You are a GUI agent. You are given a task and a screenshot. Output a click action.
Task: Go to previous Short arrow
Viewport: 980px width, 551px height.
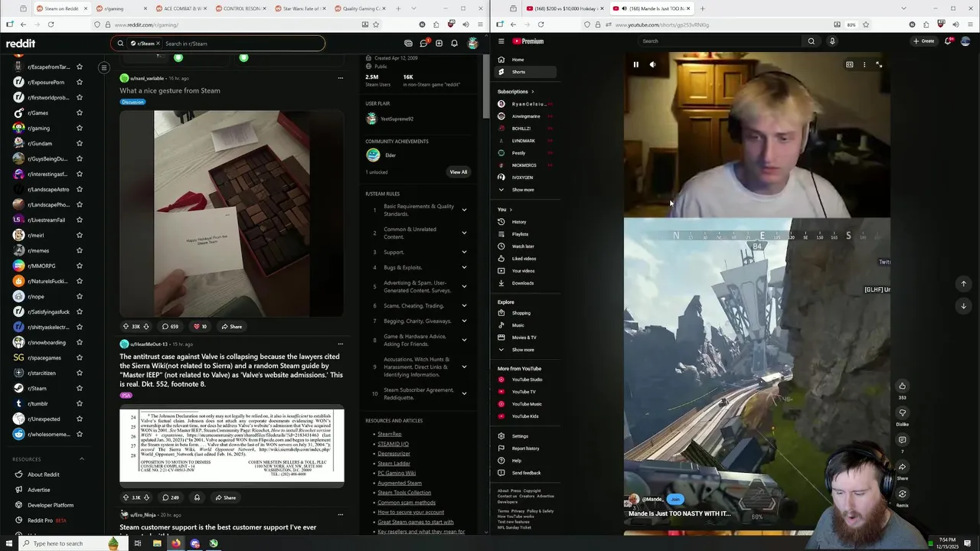pos(964,284)
